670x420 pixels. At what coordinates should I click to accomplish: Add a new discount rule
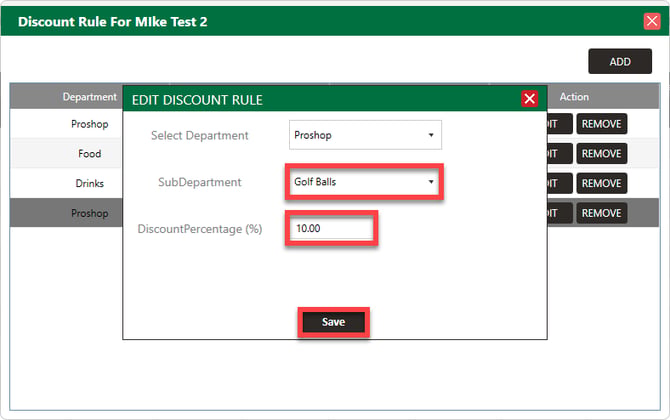(x=620, y=62)
